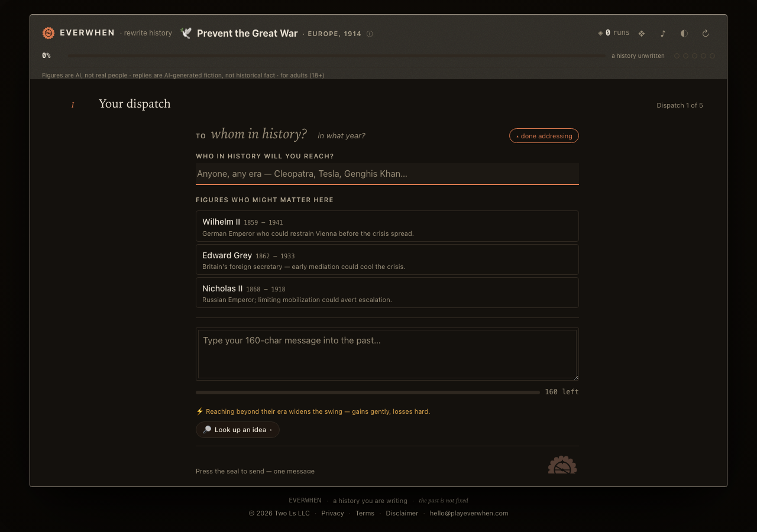Click the dove icon beside the scenario title

tap(186, 33)
